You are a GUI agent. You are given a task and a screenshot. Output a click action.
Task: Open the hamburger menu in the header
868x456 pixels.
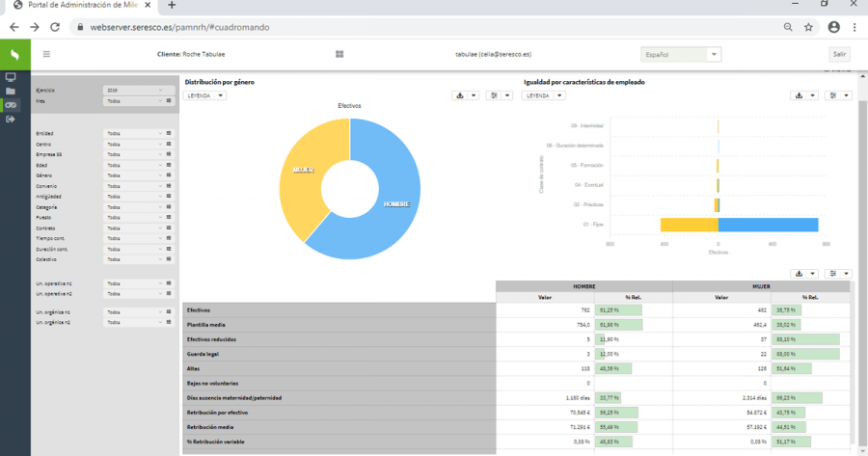coord(46,55)
